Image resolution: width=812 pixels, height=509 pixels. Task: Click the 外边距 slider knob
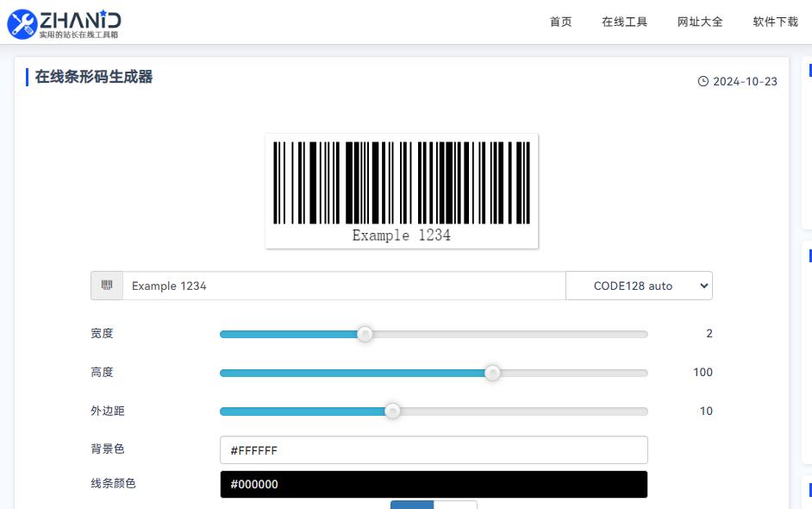(392, 411)
